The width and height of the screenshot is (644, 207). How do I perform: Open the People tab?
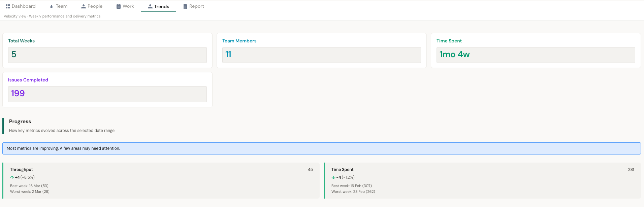(92, 6)
